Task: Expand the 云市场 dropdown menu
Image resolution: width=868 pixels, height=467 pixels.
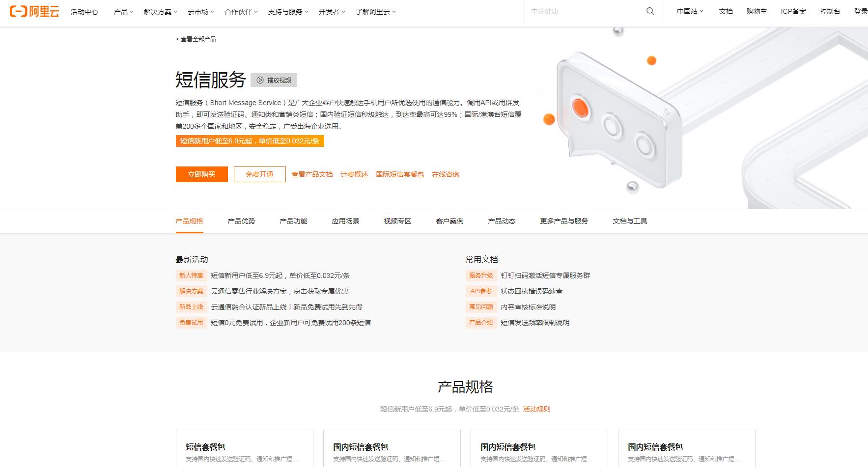Action: tap(201, 12)
